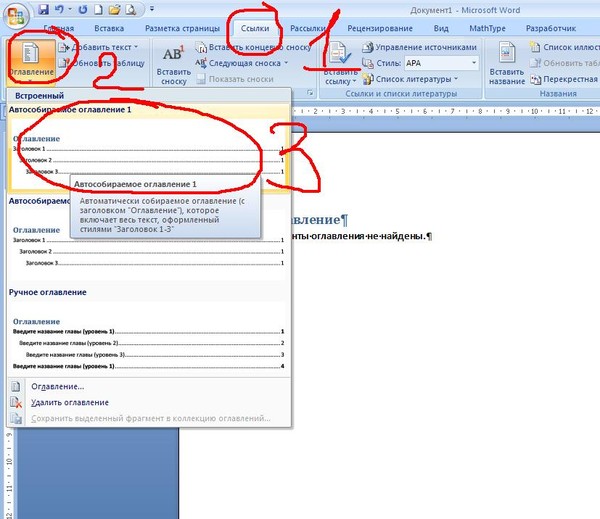Image resolution: width=600 pixels, height=519 pixels.
Task: Switch to Рецензирование tab
Action: (380, 28)
